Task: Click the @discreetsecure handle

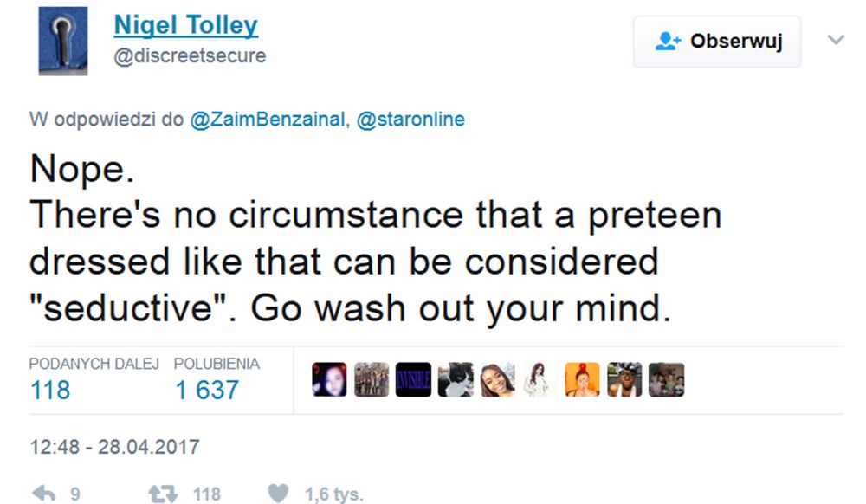Action: coord(190,55)
